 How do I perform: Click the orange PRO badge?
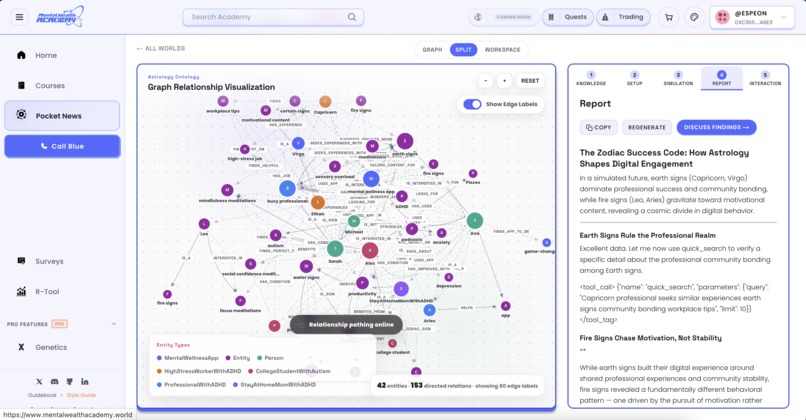pyautogui.click(x=60, y=324)
